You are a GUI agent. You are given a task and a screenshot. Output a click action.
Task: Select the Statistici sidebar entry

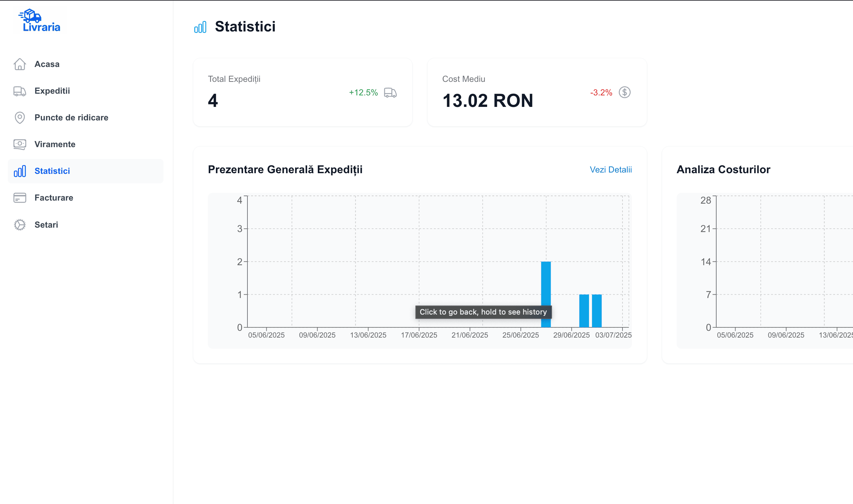52,171
